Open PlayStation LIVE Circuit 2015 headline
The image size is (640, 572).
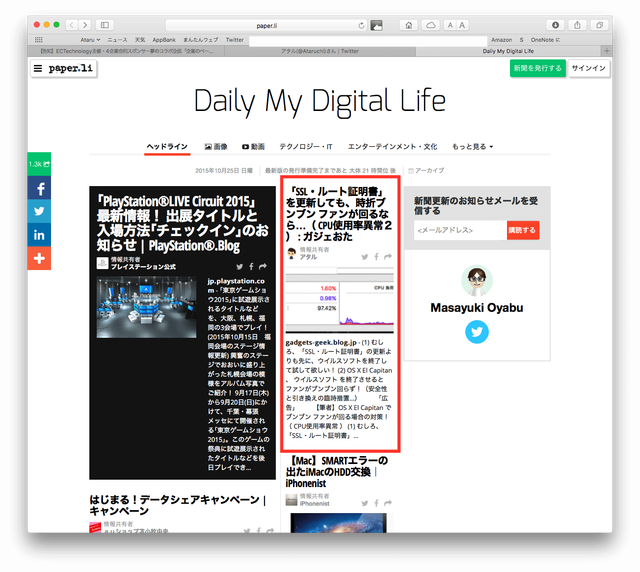[x=182, y=223]
